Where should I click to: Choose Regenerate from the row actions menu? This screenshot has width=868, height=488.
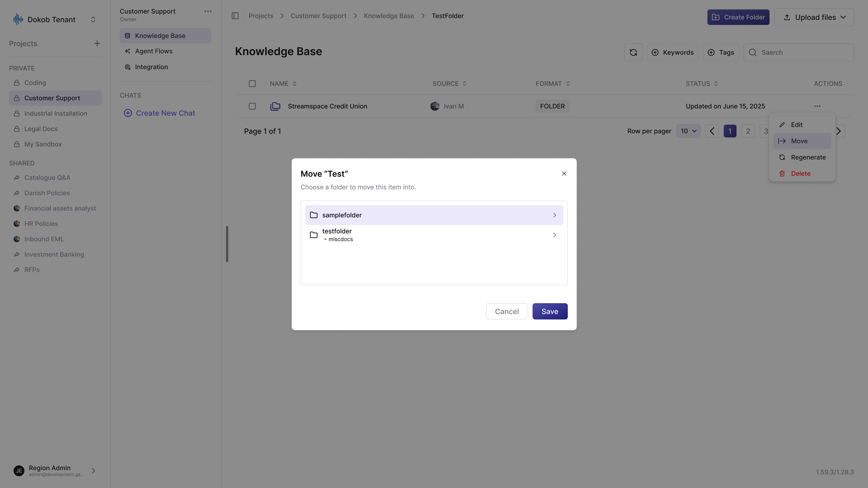(x=802, y=157)
